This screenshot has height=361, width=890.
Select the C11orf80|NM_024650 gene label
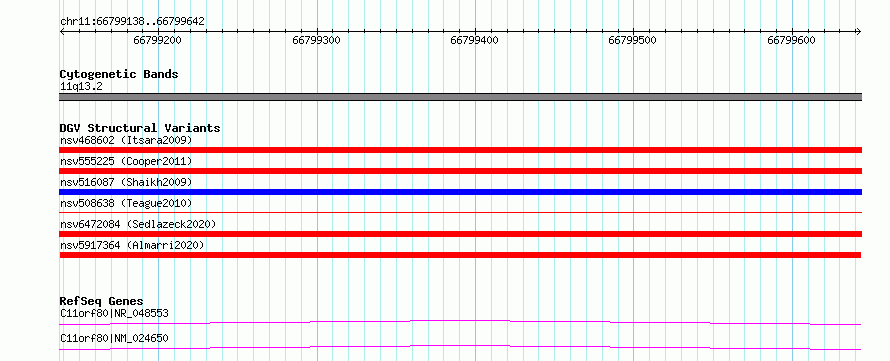click(x=114, y=338)
